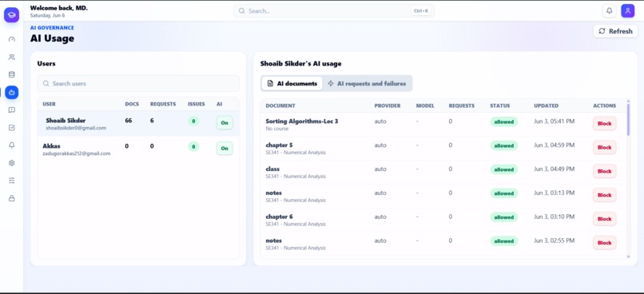Open the class document name
This screenshot has width=644, height=294.
(272, 169)
